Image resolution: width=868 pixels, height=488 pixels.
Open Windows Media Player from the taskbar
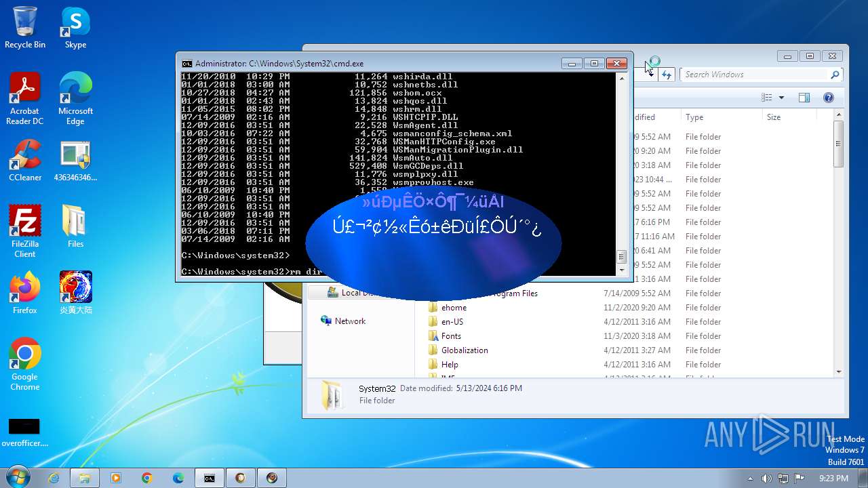tap(115, 478)
